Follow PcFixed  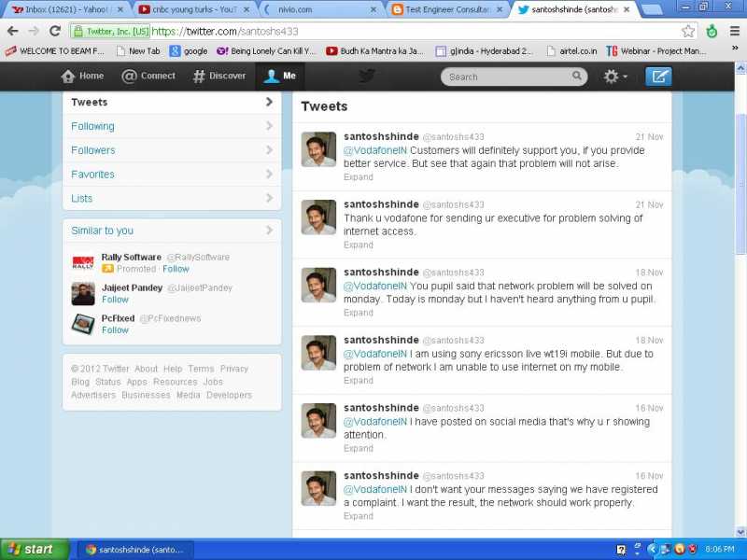pos(115,329)
